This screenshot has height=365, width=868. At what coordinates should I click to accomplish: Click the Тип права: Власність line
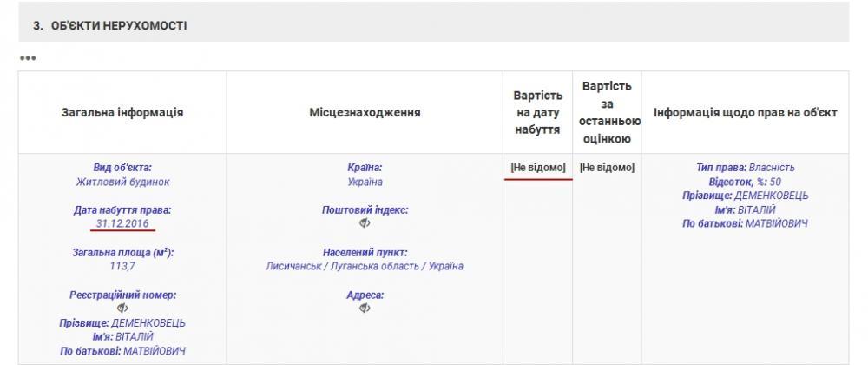[x=745, y=167]
